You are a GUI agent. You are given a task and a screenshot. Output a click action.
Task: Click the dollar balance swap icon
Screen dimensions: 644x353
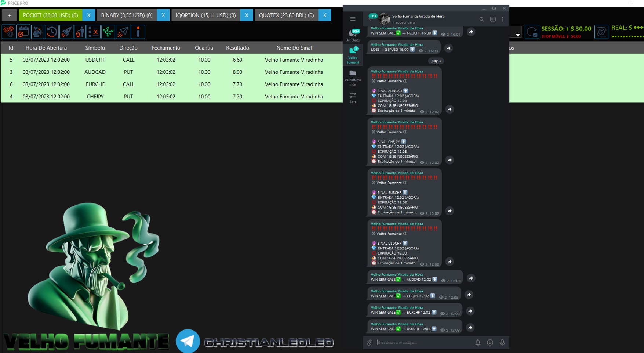click(601, 32)
